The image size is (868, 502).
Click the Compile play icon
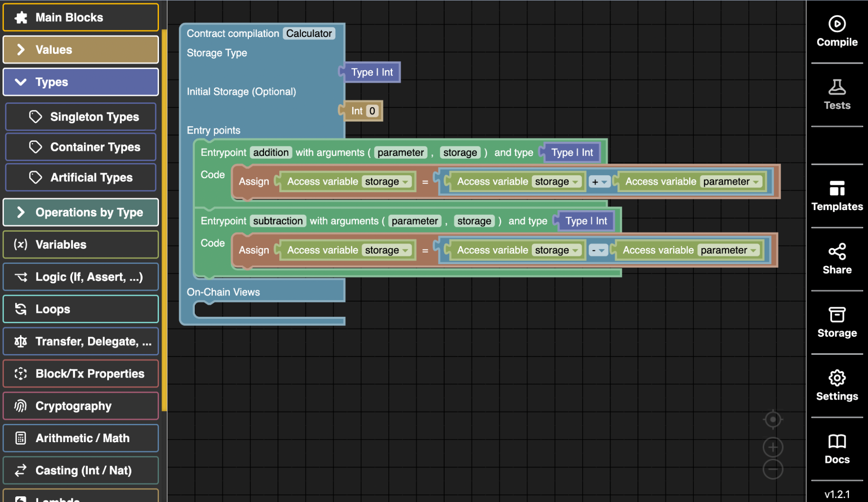[x=837, y=24]
